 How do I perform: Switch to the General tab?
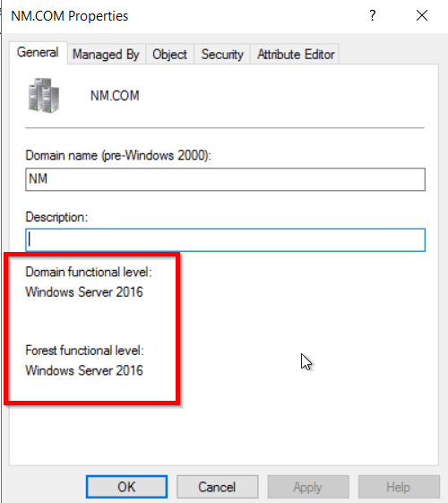pyautogui.click(x=39, y=53)
